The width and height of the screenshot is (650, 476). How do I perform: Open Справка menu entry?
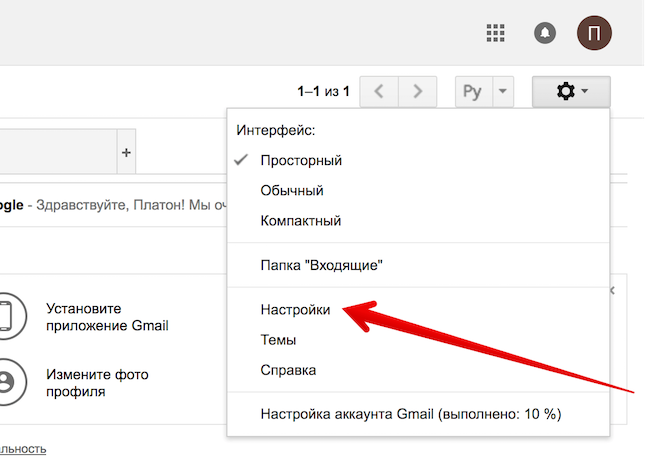(288, 370)
